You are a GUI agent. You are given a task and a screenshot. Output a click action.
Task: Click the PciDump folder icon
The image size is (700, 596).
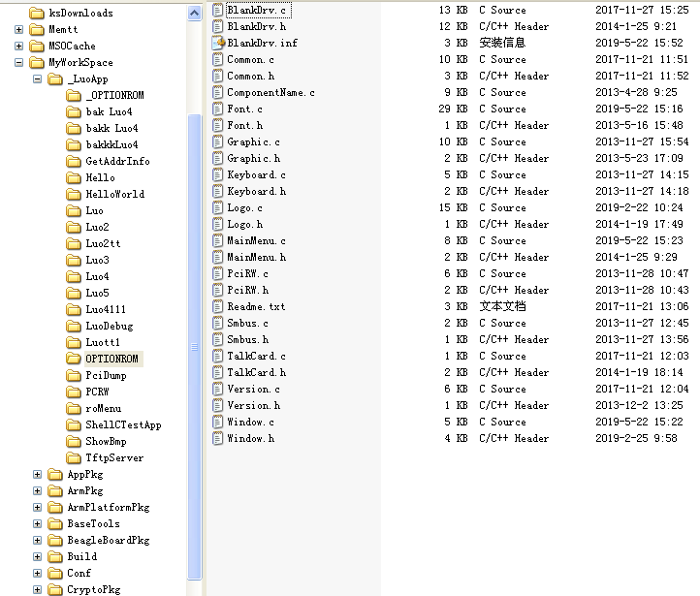(x=74, y=375)
